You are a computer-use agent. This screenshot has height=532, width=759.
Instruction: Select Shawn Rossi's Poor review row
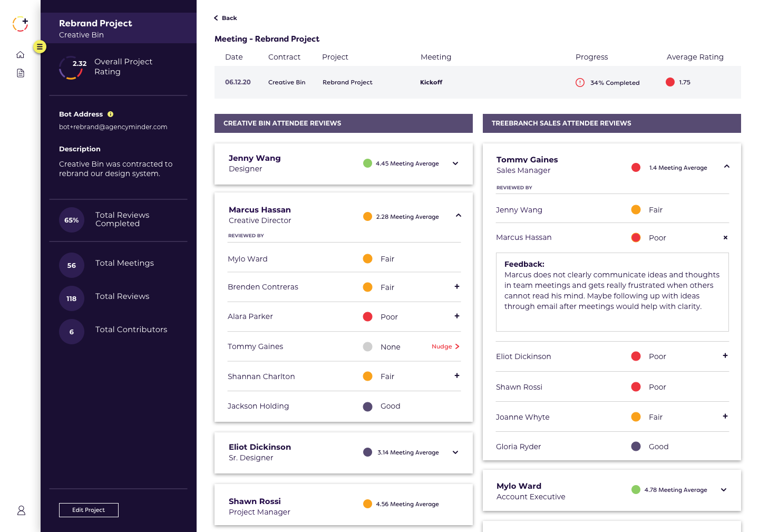coord(612,387)
